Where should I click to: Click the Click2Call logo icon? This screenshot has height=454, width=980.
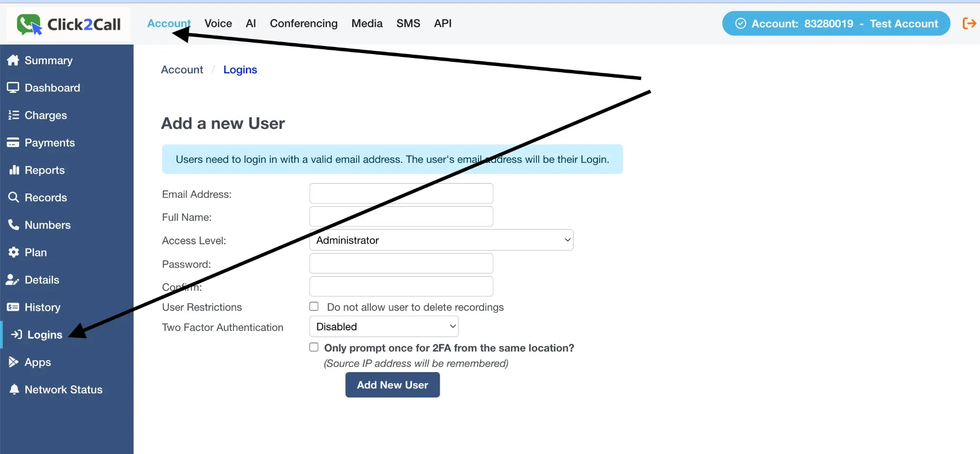click(28, 23)
